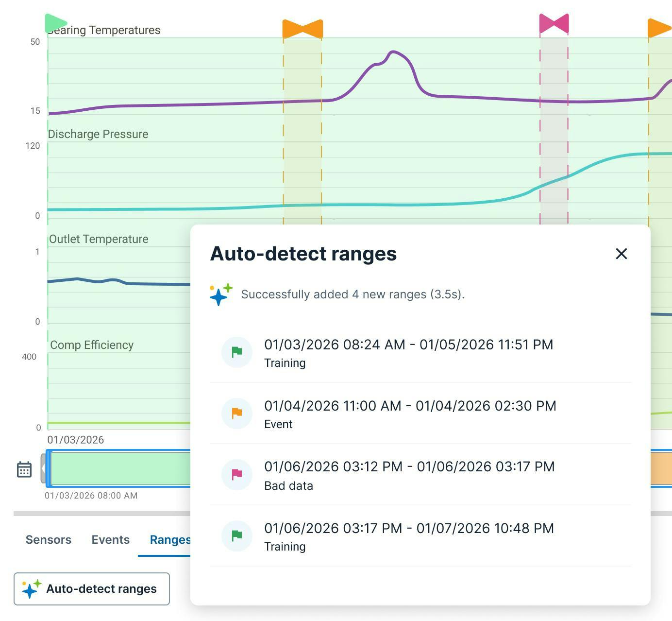Click the green flag icon for the first Training range
The image size is (672, 621).
tap(236, 351)
